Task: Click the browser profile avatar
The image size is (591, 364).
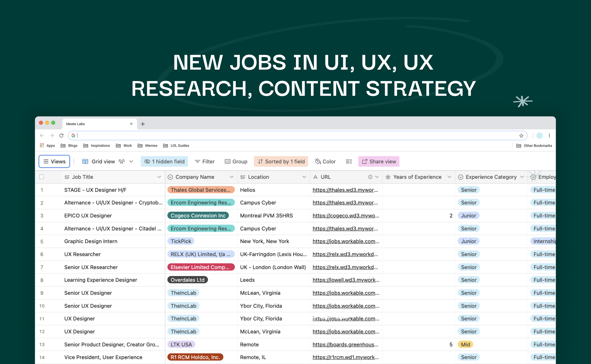Action: (x=539, y=135)
